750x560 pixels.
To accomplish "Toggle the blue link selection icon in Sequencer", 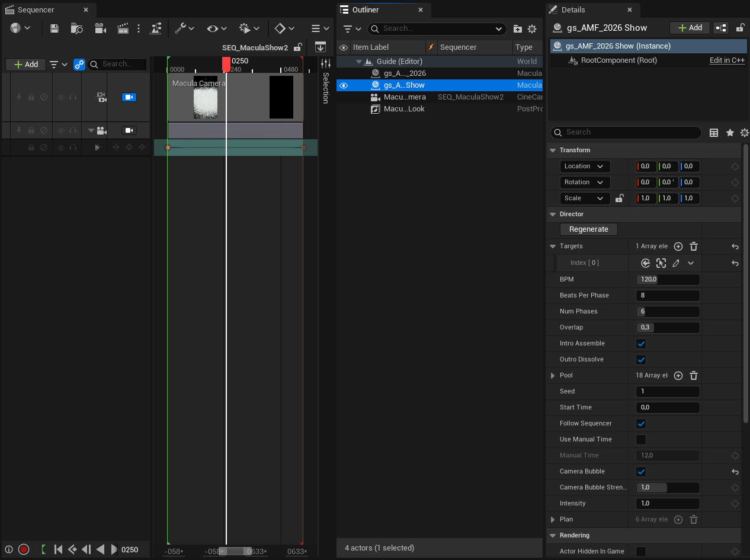I will click(x=79, y=64).
